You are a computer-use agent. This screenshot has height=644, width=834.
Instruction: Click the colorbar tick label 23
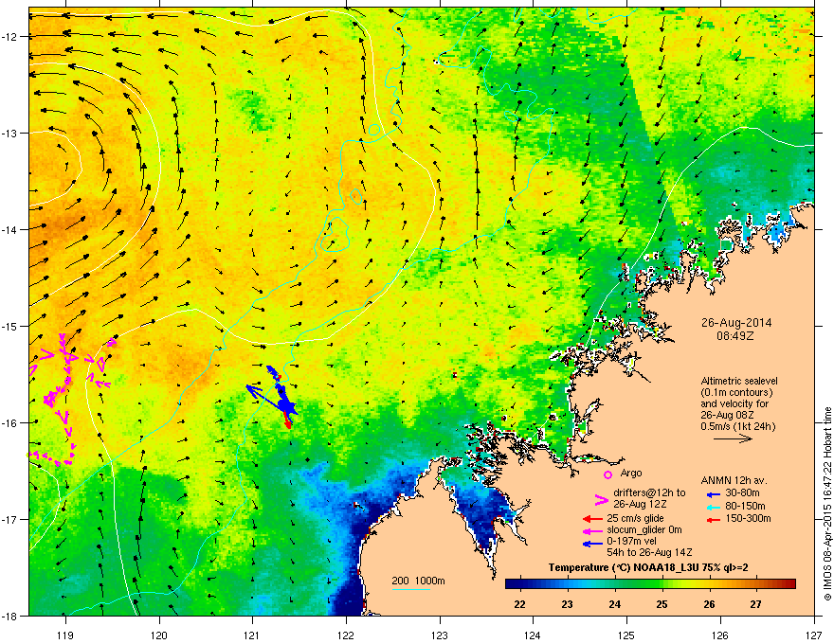coord(568,604)
